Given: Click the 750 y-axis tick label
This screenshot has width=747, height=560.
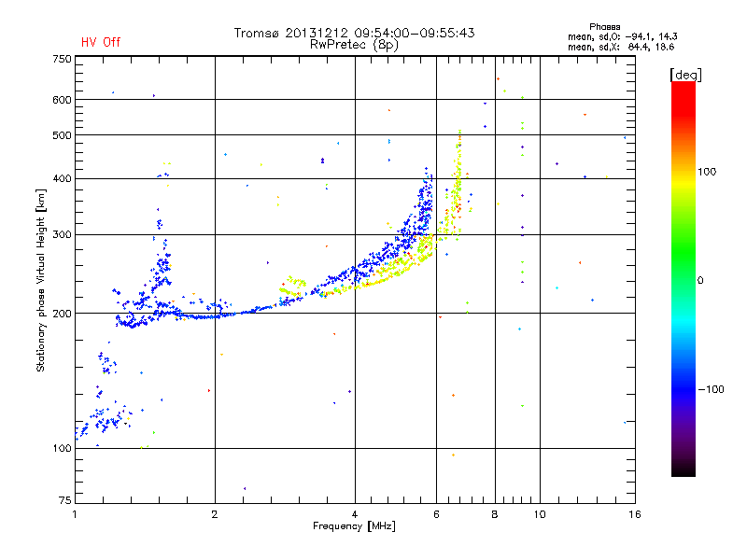Looking at the screenshot, I should [x=62, y=59].
